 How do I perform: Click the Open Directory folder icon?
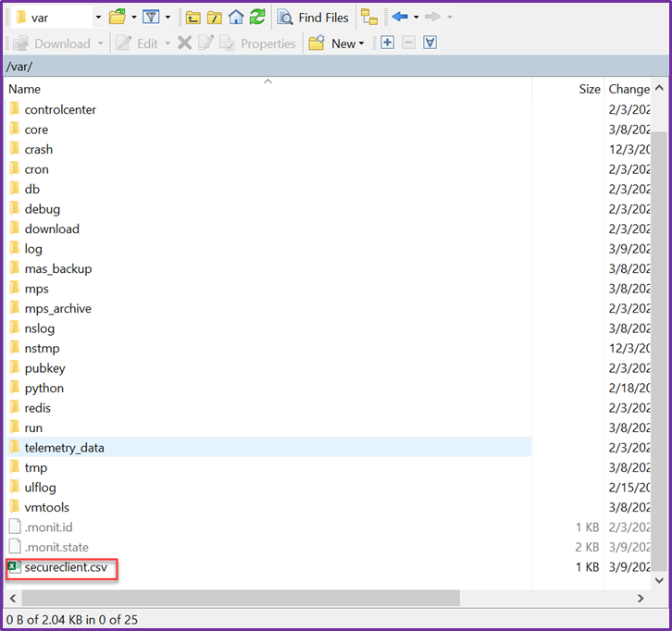117,18
